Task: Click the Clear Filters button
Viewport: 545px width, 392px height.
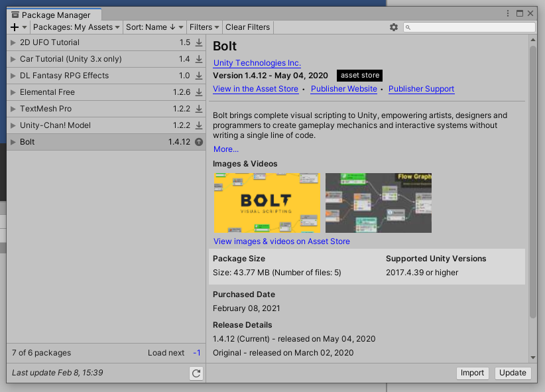Action: click(x=247, y=27)
